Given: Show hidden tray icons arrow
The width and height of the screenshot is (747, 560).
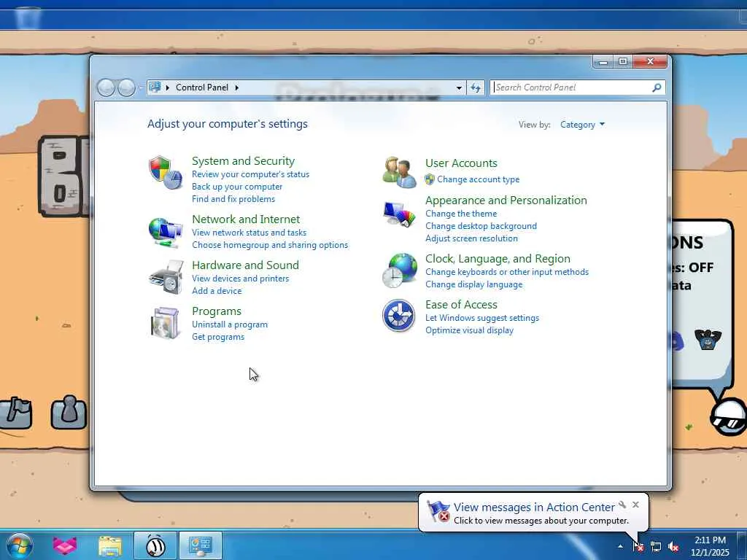Looking at the screenshot, I should click(620, 546).
